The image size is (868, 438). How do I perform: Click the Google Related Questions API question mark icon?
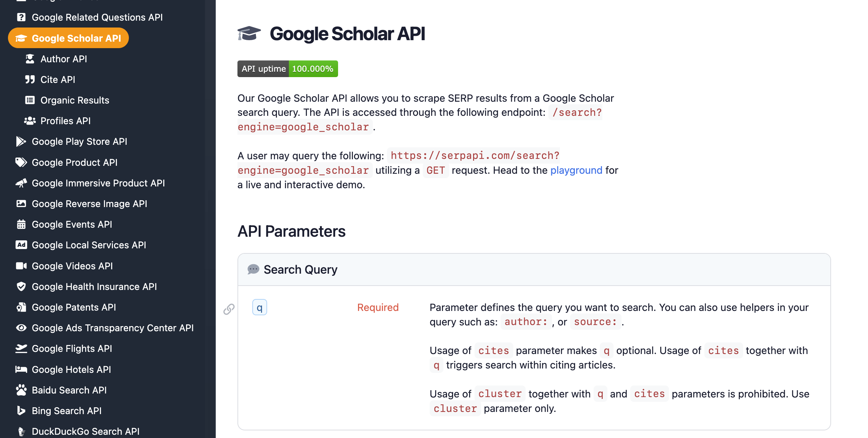point(21,17)
